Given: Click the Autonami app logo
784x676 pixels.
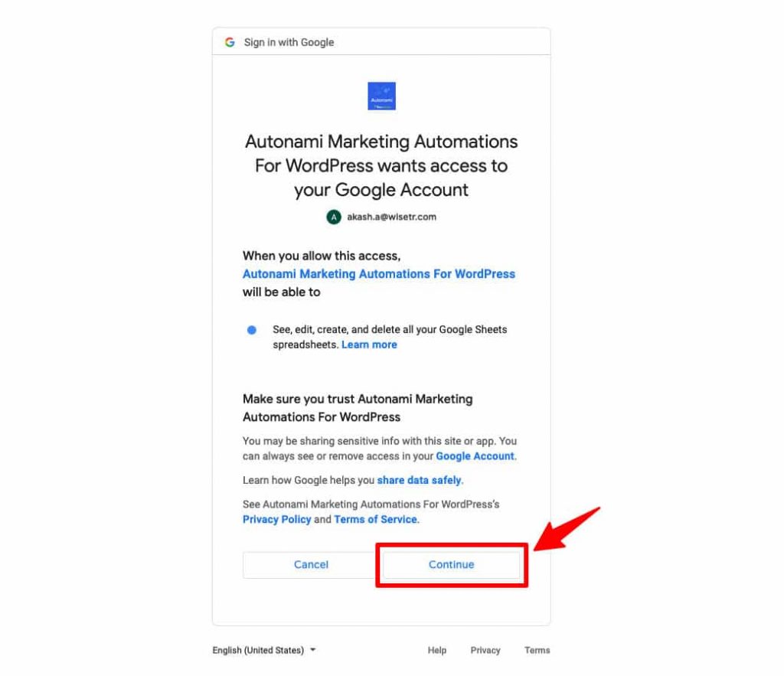Looking at the screenshot, I should 381,96.
